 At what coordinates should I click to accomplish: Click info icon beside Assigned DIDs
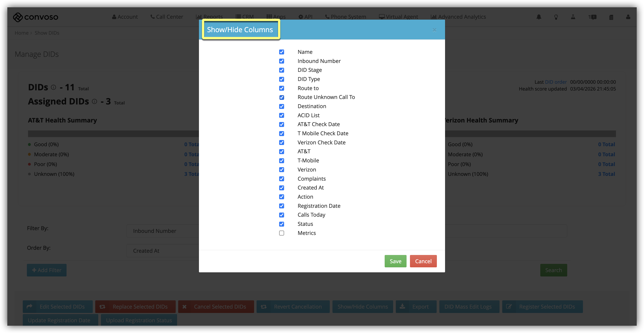coord(94,101)
